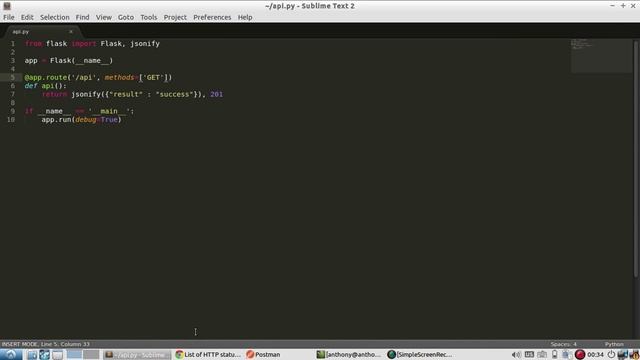
Task: Open the system start menu icon
Action: point(11,354)
